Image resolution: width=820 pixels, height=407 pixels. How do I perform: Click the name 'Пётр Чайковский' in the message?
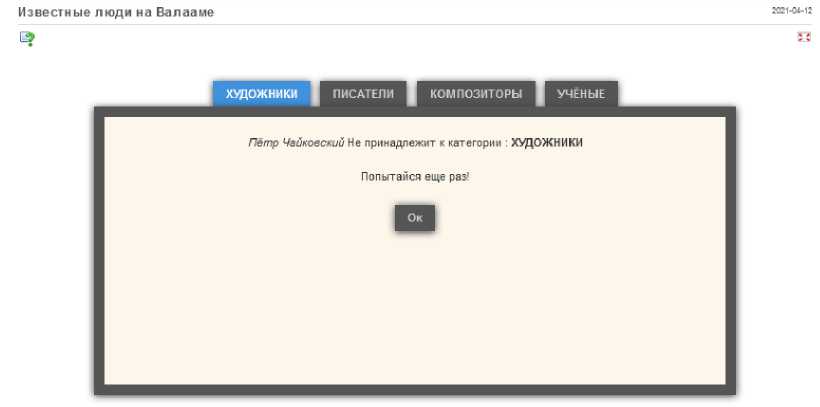(x=296, y=143)
